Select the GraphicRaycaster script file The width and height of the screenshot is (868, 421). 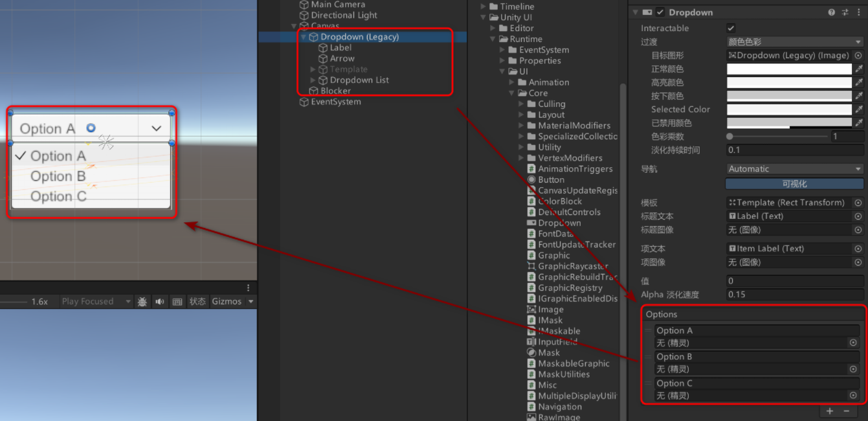pyautogui.click(x=568, y=266)
